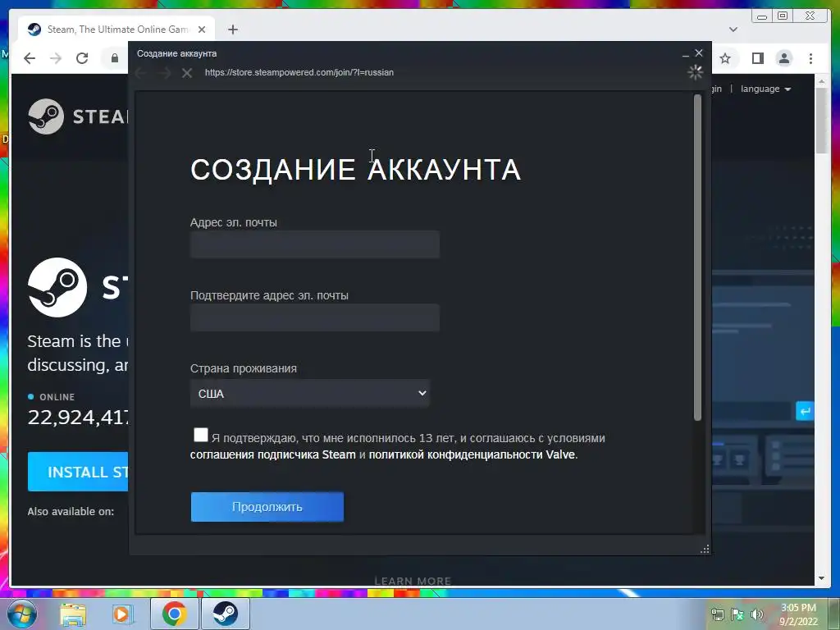The image size is (840, 630).
Task: Expand Chrome tab search chevron
Action: point(733,30)
